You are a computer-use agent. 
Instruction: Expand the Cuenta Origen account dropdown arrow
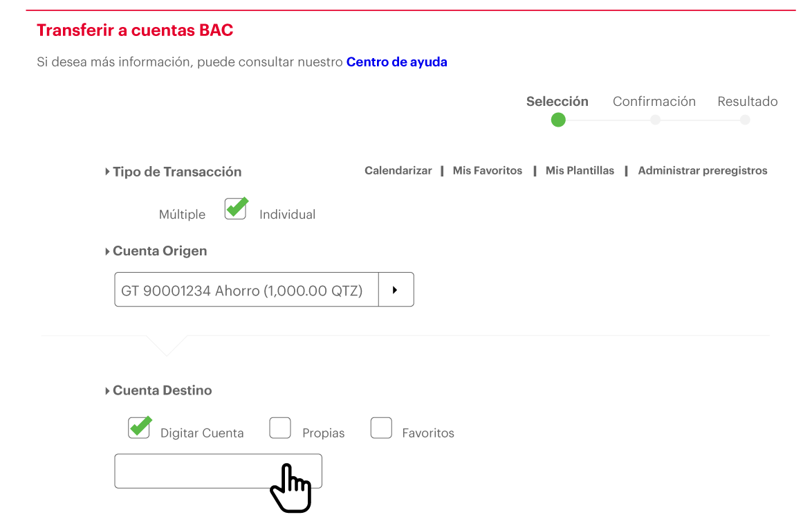click(x=396, y=289)
